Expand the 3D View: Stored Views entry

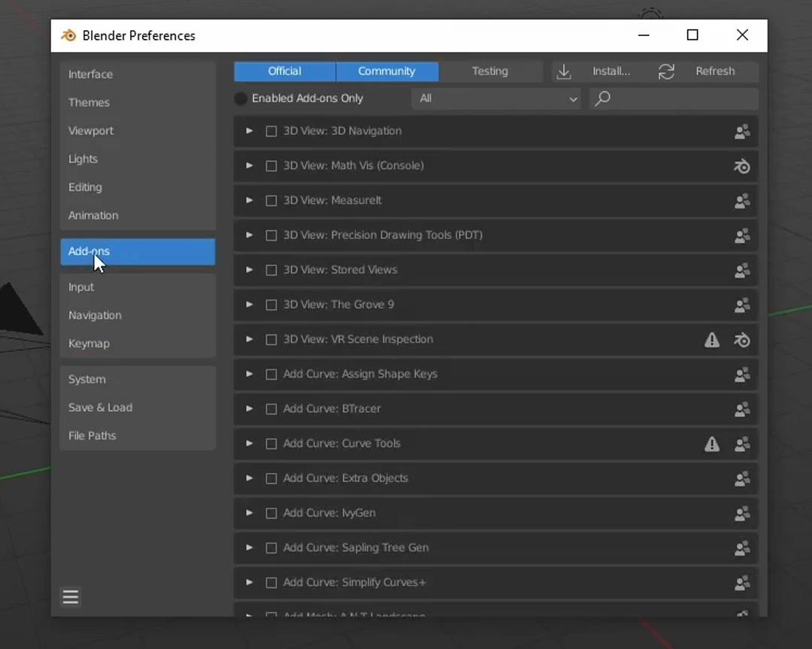pyautogui.click(x=249, y=270)
